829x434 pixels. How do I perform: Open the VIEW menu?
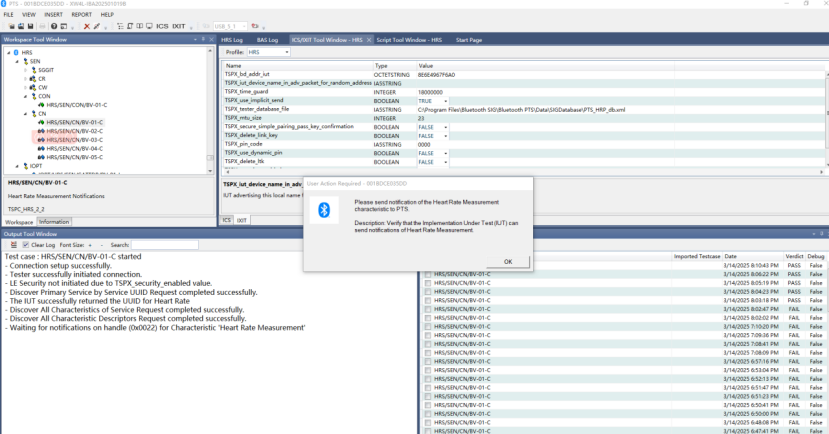pyautogui.click(x=29, y=15)
